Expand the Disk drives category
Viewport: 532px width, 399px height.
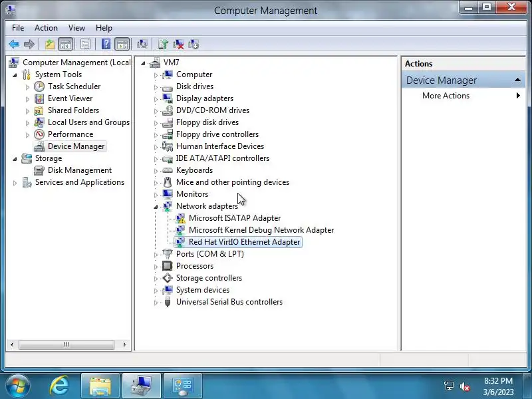(x=156, y=87)
